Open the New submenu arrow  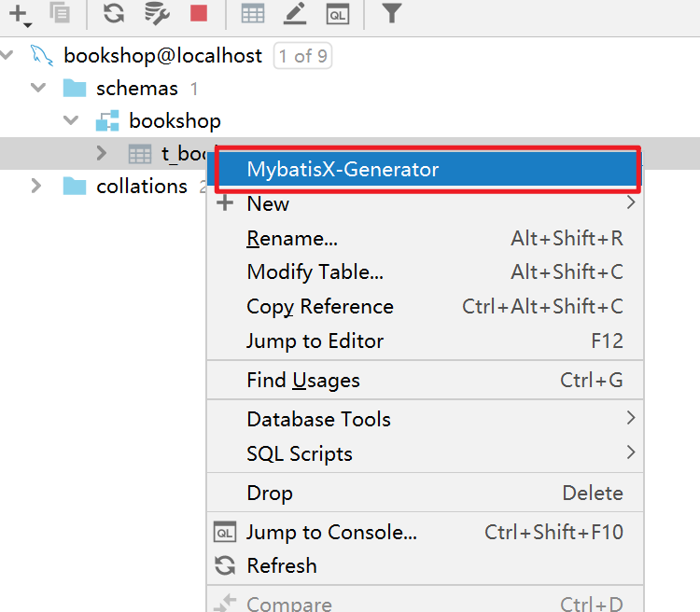click(630, 202)
